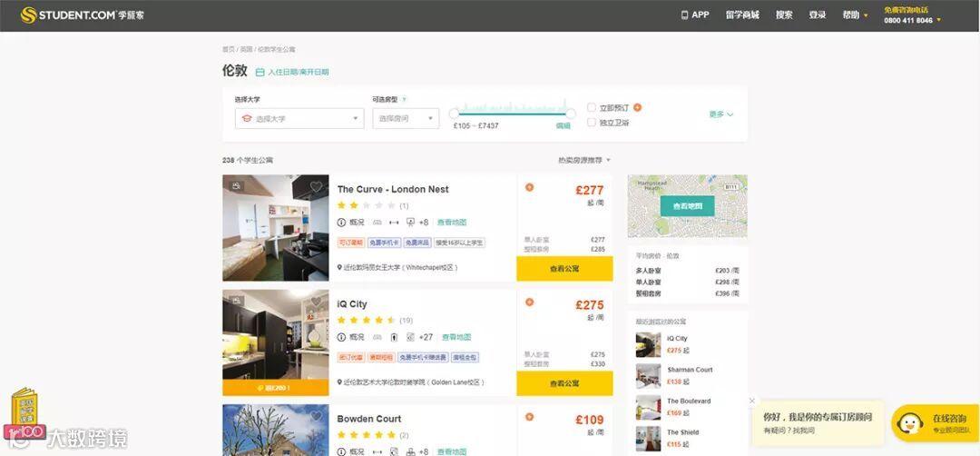Click 首页 in the breadcrumb

click(228, 49)
